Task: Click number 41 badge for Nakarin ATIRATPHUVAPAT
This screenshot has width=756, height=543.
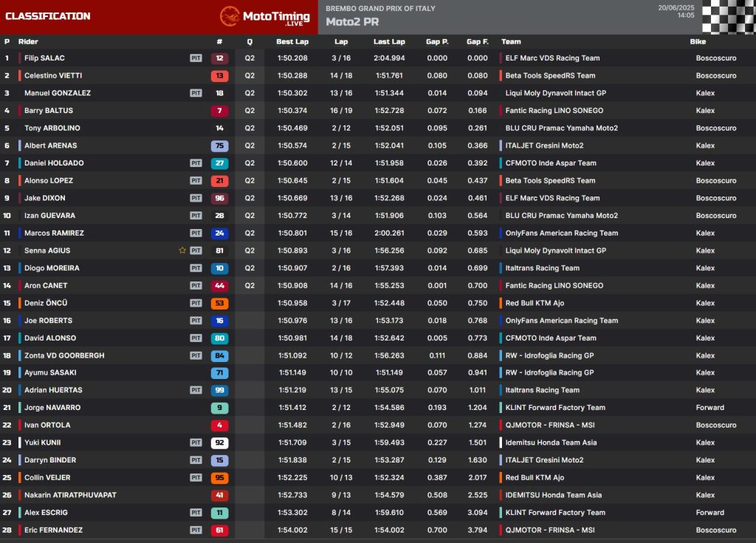Action: 219,495
